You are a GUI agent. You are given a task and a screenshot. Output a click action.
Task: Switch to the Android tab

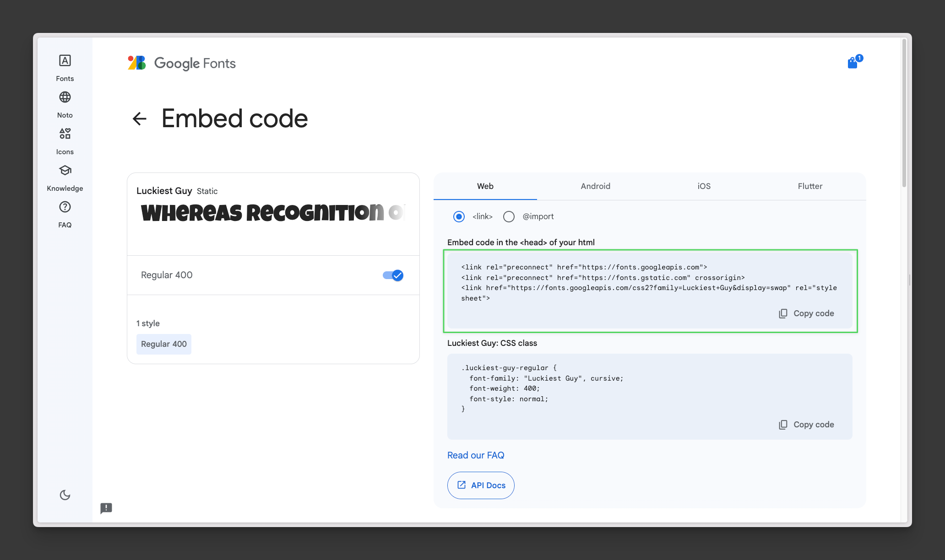click(x=595, y=186)
